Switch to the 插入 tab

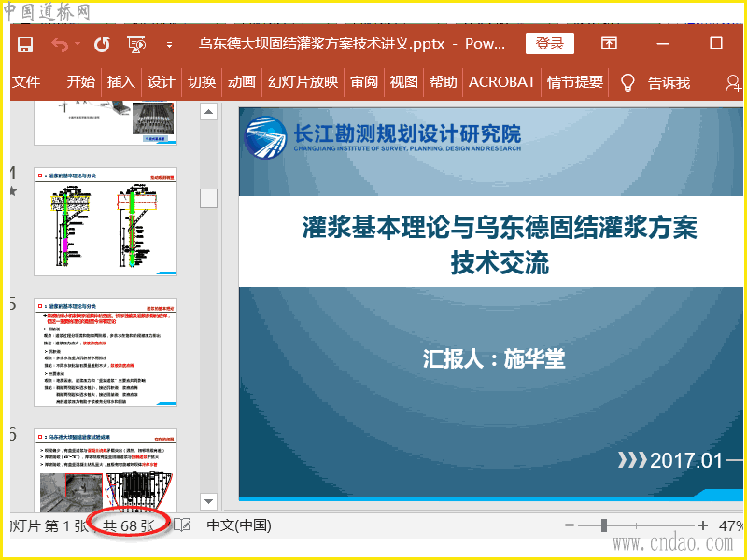[x=121, y=82]
